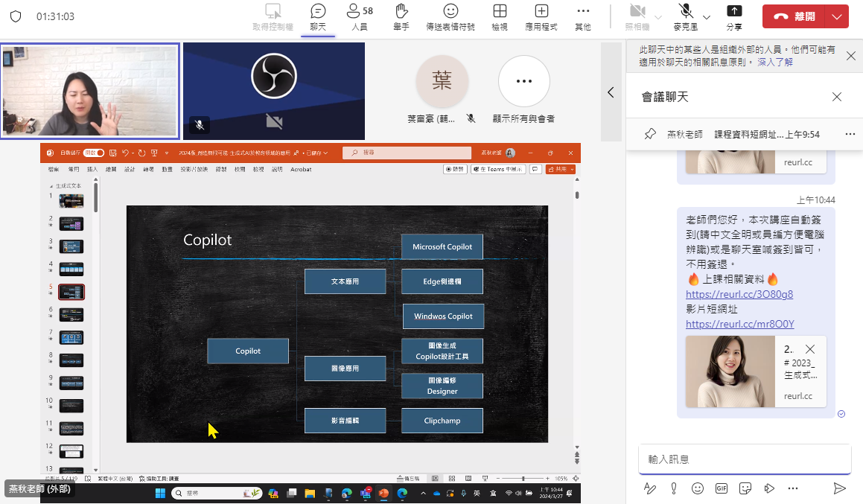Show the 人員 participants list
The width and height of the screenshot is (863, 504).
click(x=360, y=17)
